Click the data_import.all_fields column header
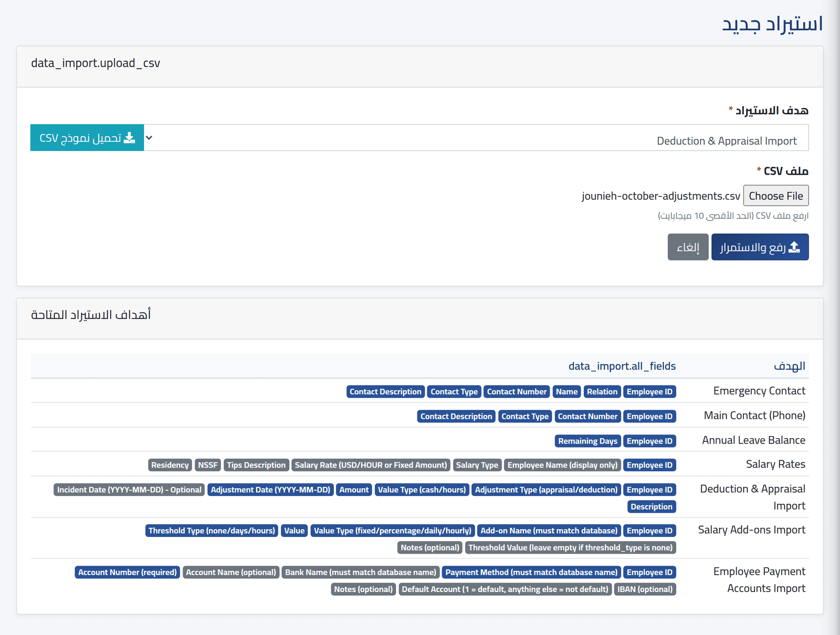Image resolution: width=840 pixels, height=635 pixels. [x=622, y=366]
